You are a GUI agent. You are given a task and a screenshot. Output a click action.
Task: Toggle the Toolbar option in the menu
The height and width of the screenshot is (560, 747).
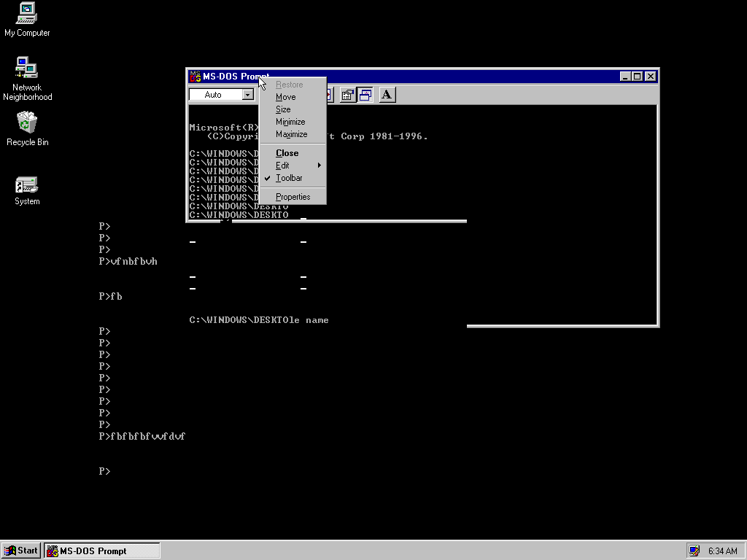click(289, 177)
